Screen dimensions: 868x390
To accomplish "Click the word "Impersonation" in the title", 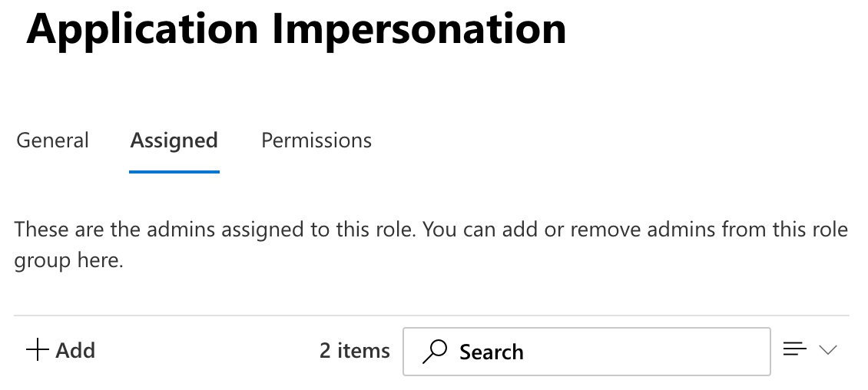I will tap(419, 28).
